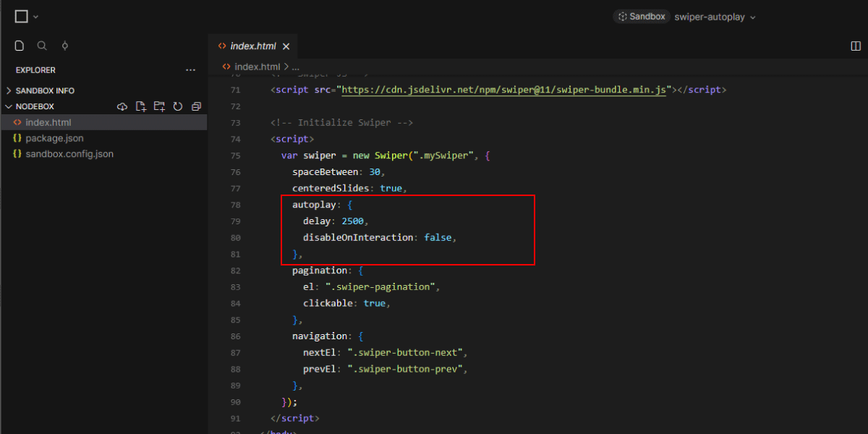This screenshot has height=434, width=868.
Task: Click the Refresh Explorer icon
Action: point(178,106)
